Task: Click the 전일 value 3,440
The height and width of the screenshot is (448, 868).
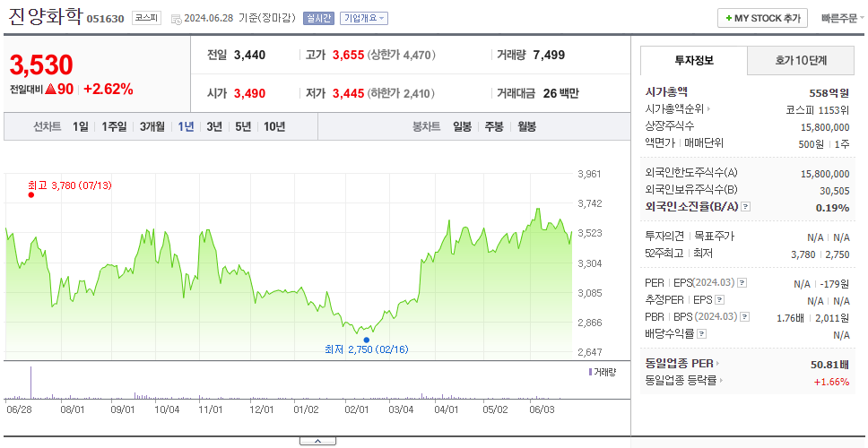Action: pyautogui.click(x=249, y=55)
